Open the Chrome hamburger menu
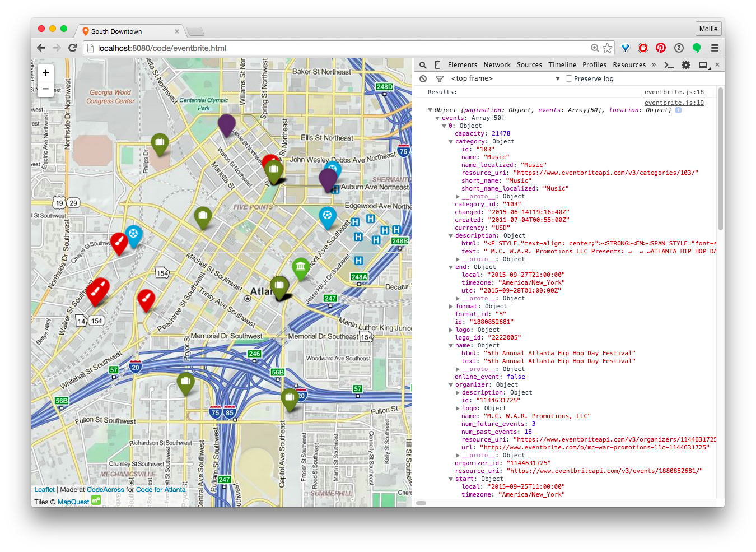The image size is (756, 552). 715,48
